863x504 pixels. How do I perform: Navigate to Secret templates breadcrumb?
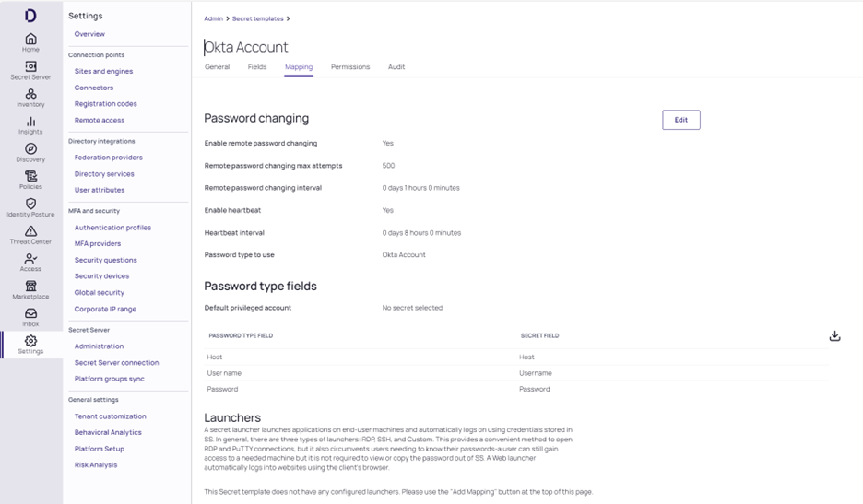point(258,18)
